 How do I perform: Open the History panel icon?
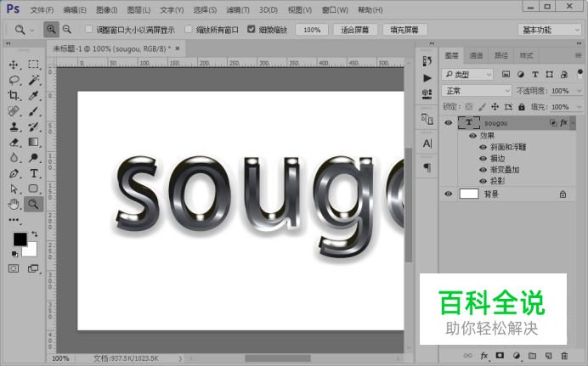tap(427, 60)
